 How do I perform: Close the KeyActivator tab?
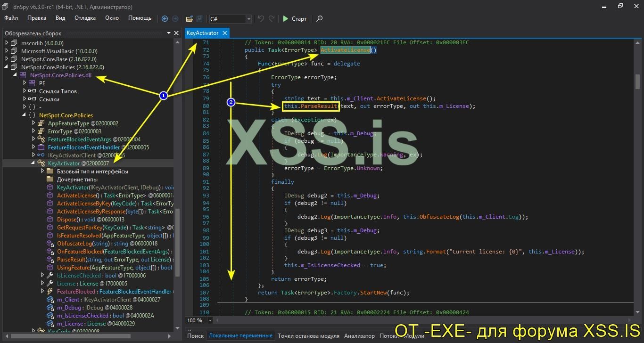point(225,33)
